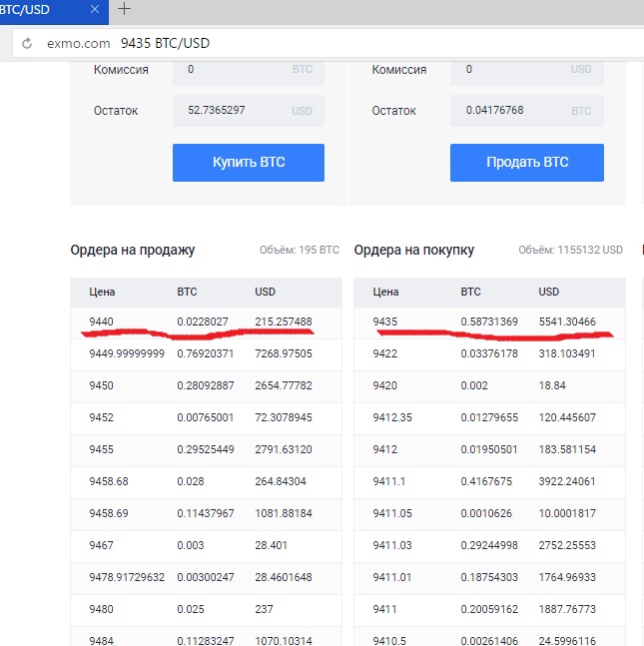
Task: Select sell order priced 9478.91729632
Action: (206, 578)
